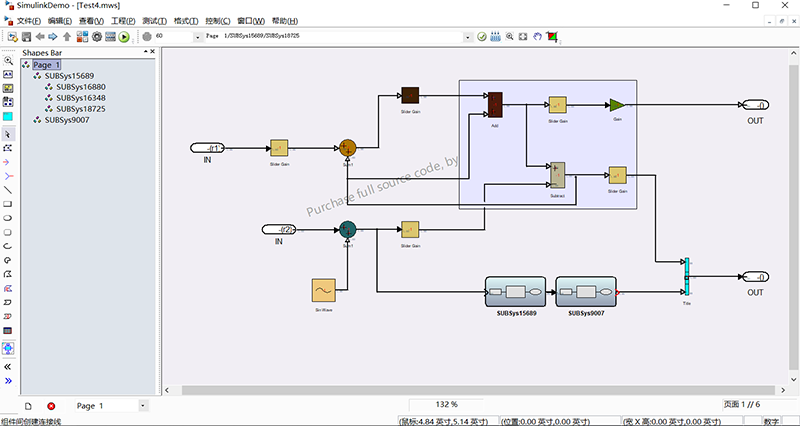Click the green Run simulation button

124,37
